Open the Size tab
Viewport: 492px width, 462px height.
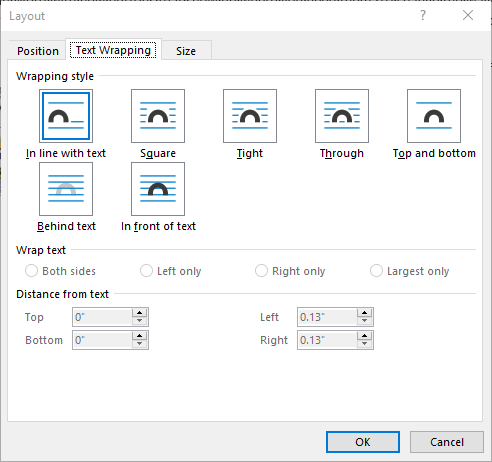pos(186,51)
